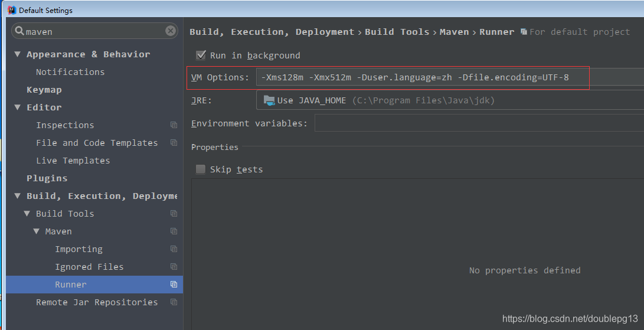Click inside the settings search field
This screenshot has width=644, height=330.
tap(94, 31)
